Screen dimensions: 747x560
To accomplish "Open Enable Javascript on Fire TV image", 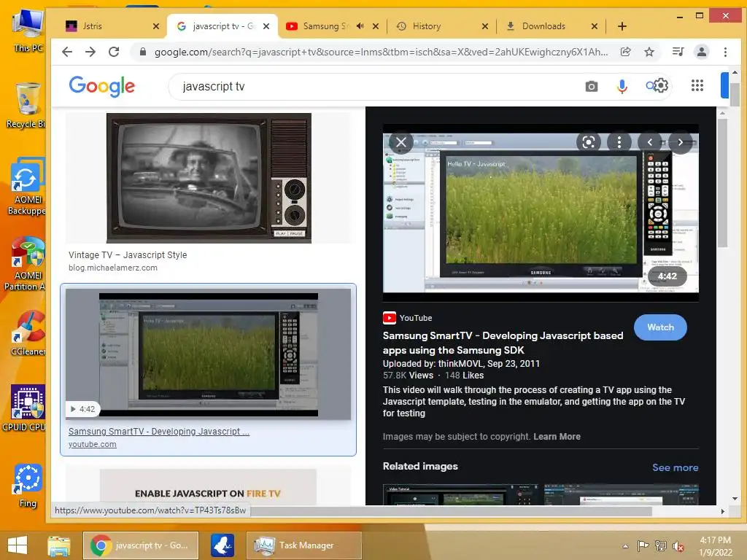I will [x=208, y=486].
